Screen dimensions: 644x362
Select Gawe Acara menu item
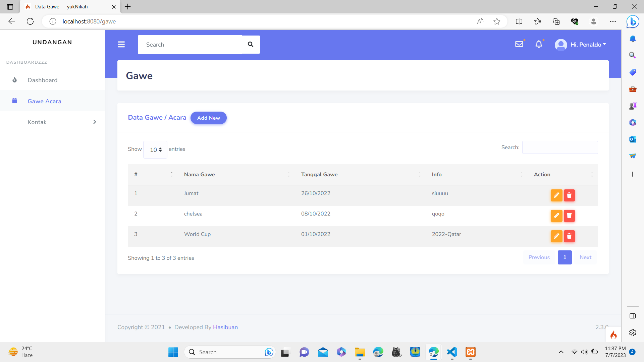tap(45, 101)
